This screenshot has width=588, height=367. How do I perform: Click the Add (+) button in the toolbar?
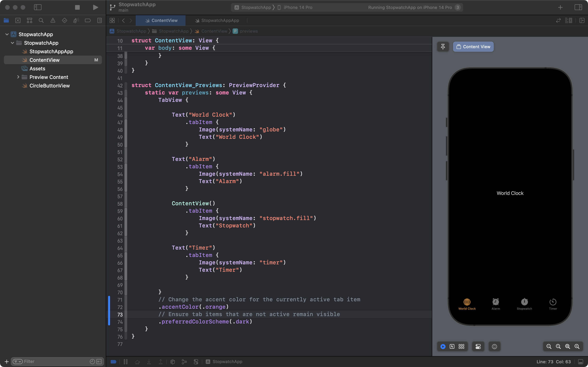560,7
